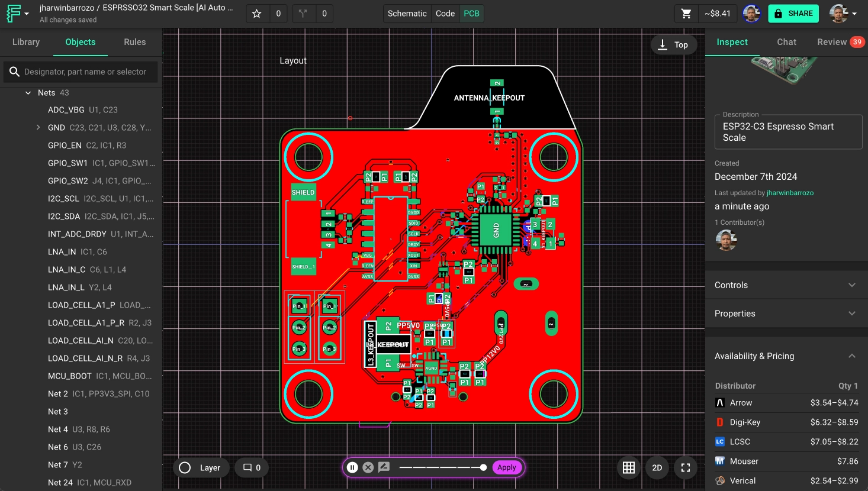Collapse the Nets list
Screen dimensions: 868x491
point(28,93)
